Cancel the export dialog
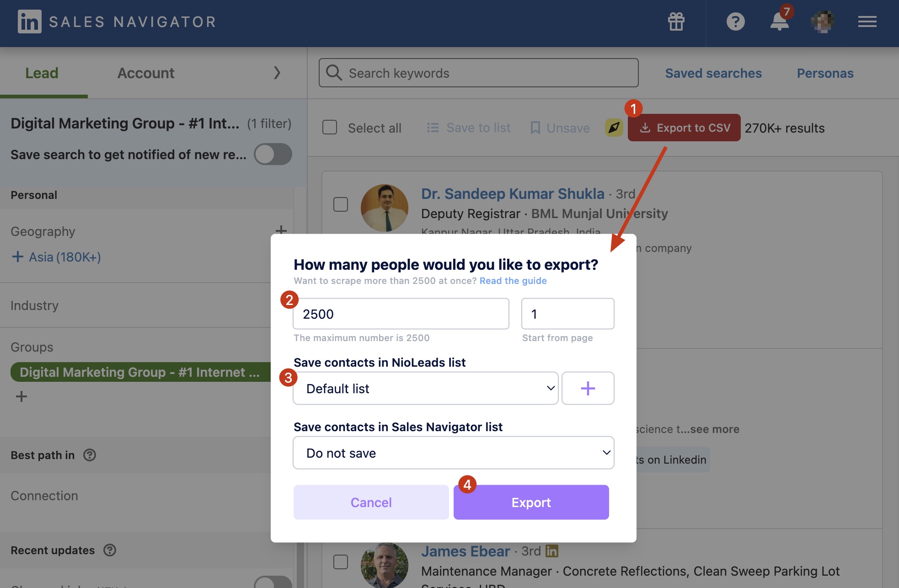Viewport: 899px width, 588px height. pos(371,502)
